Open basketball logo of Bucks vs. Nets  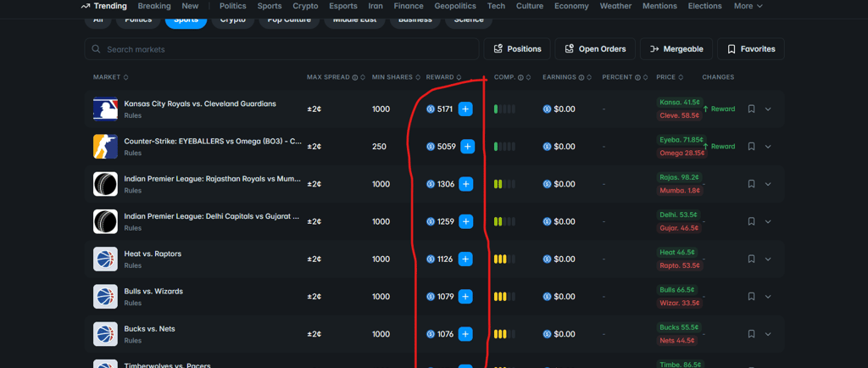[x=105, y=334]
